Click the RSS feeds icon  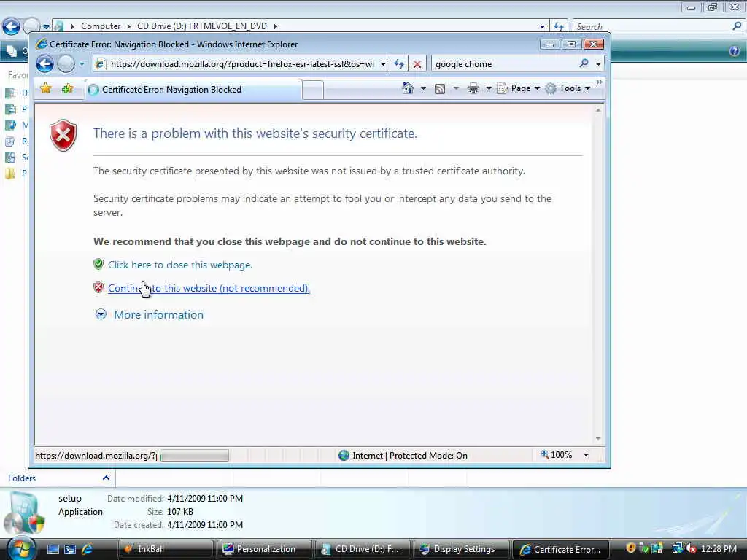tap(440, 88)
